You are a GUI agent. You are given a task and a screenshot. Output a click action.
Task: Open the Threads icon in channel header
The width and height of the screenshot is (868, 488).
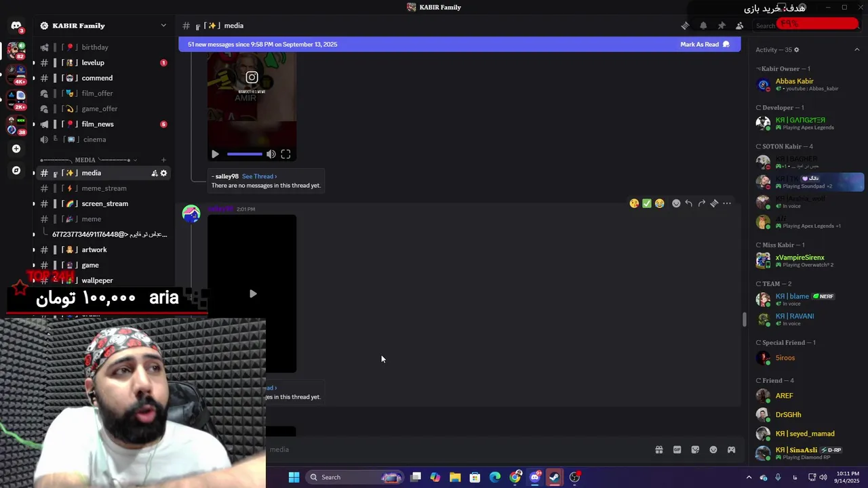(x=685, y=26)
